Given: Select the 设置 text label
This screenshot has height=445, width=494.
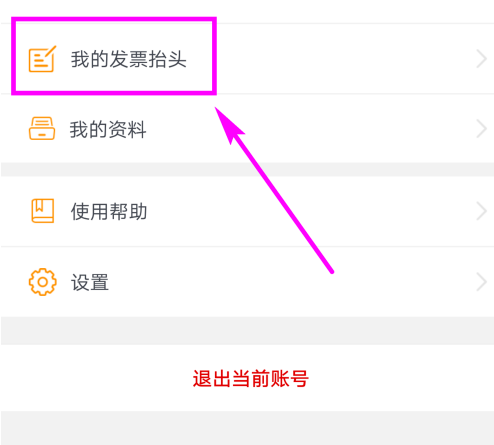Looking at the screenshot, I should [90, 282].
